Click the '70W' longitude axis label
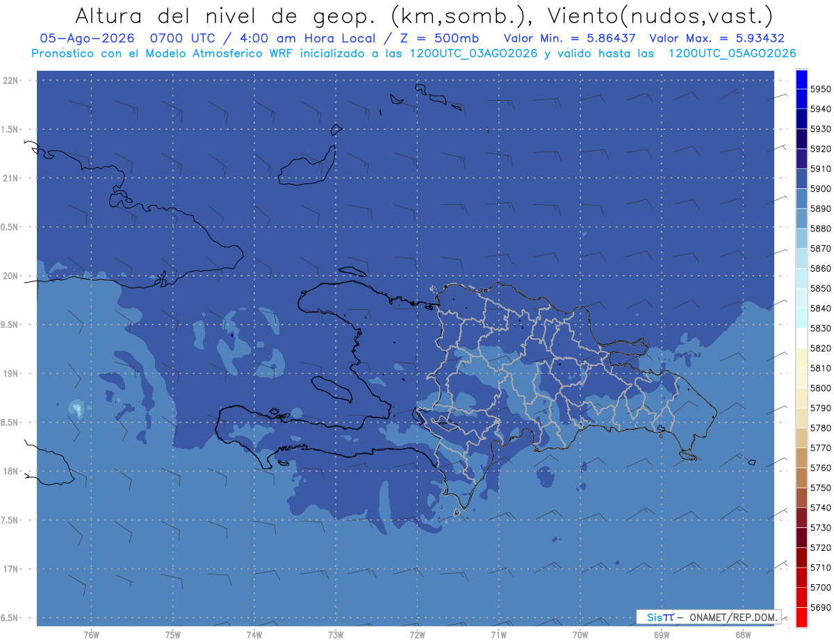The width and height of the screenshot is (834, 644). 580,634
